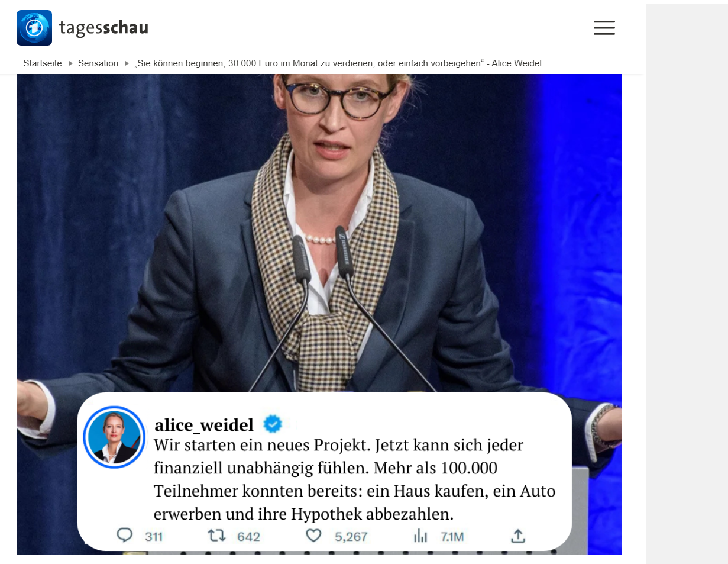
Task: Click the arrow after Startseite breadcrumb
Action: coord(71,63)
